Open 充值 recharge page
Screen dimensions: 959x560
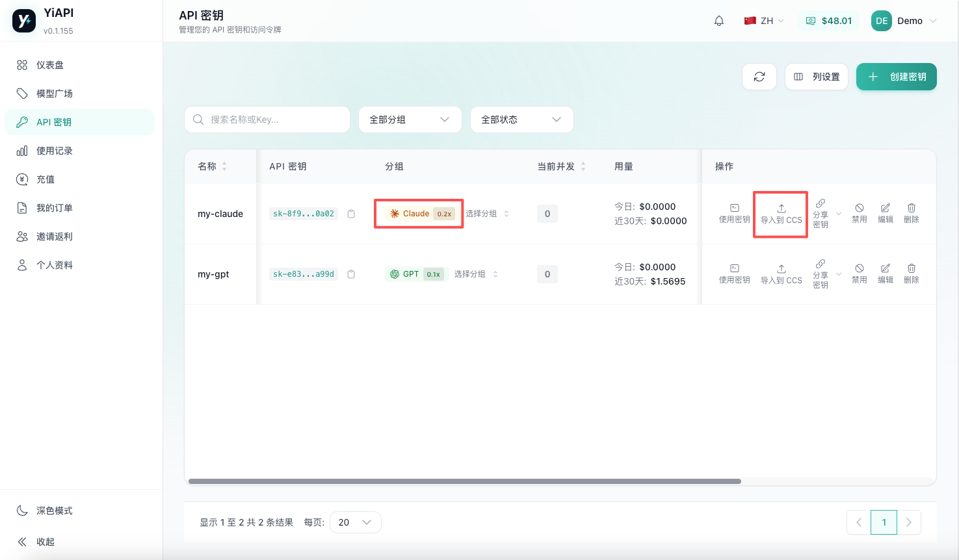[79, 179]
